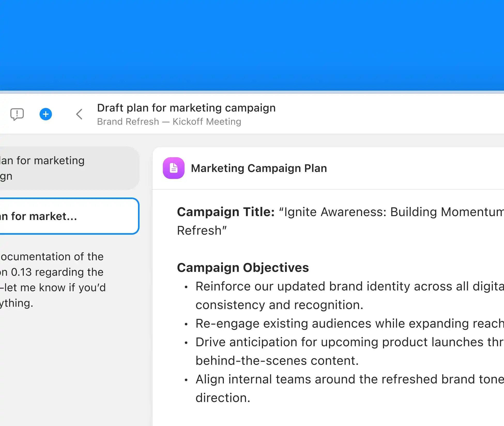Click the 'Ignite Awareness' campaign title text
This screenshot has height=426, width=504.
coord(362,212)
